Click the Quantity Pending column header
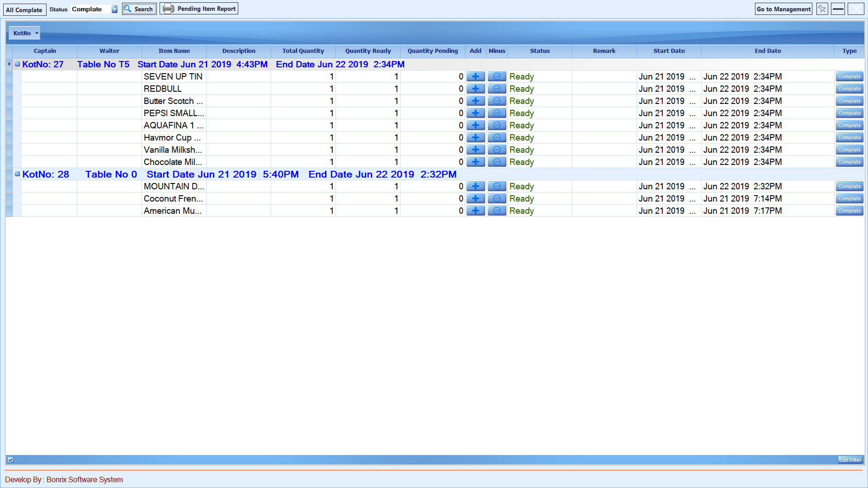 click(432, 51)
